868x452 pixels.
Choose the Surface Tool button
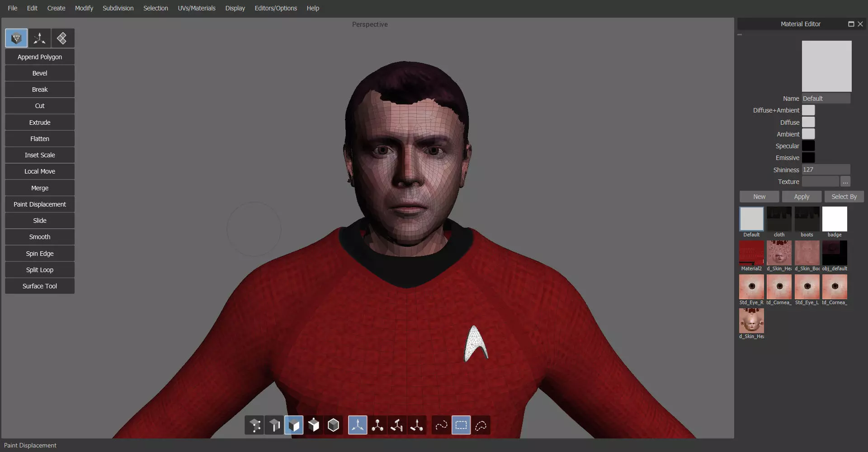[40, 286]
